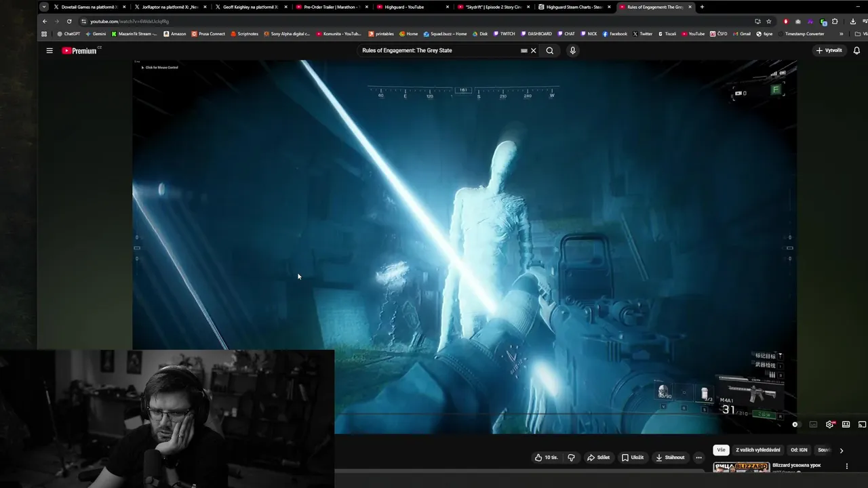This screenshot has height=488, width=868.
Task: Clear the search query with the X
Action: click(534, 50)
